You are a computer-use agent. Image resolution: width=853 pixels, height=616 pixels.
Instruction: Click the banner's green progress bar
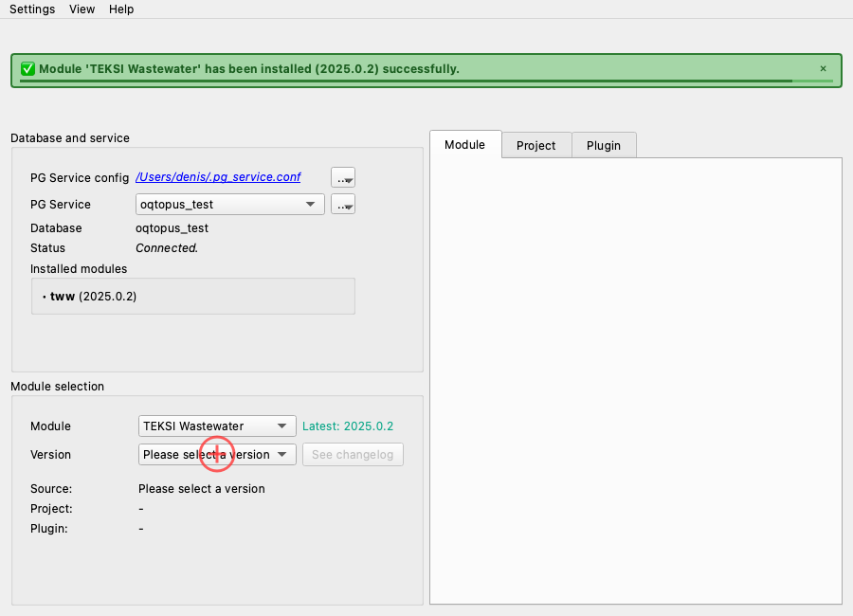(x=406, y=82)
